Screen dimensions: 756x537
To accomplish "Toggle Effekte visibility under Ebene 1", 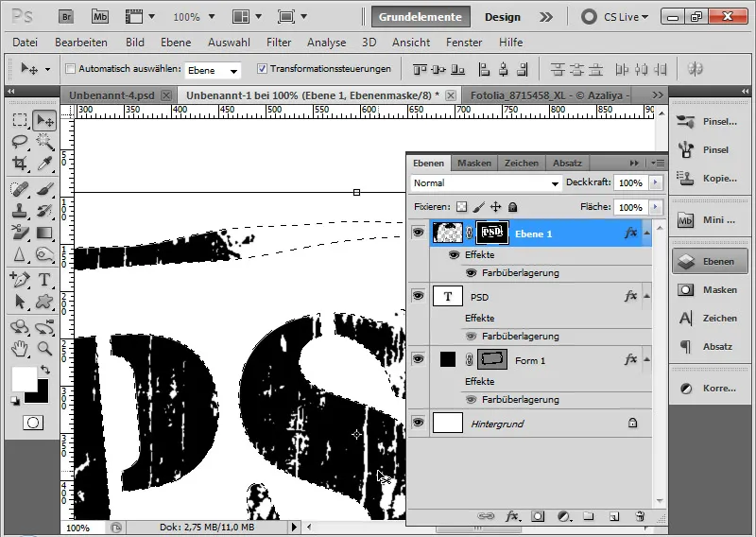I will [x=454, y=254].
